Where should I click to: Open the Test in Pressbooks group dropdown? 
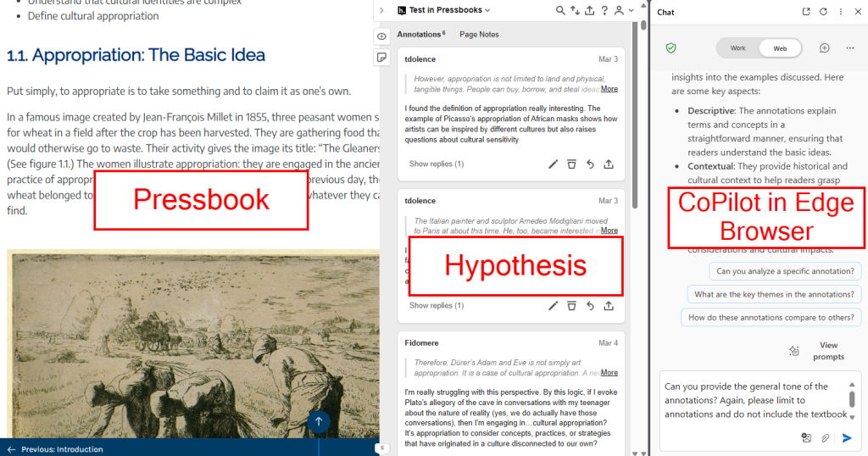[x=444, y=10]
